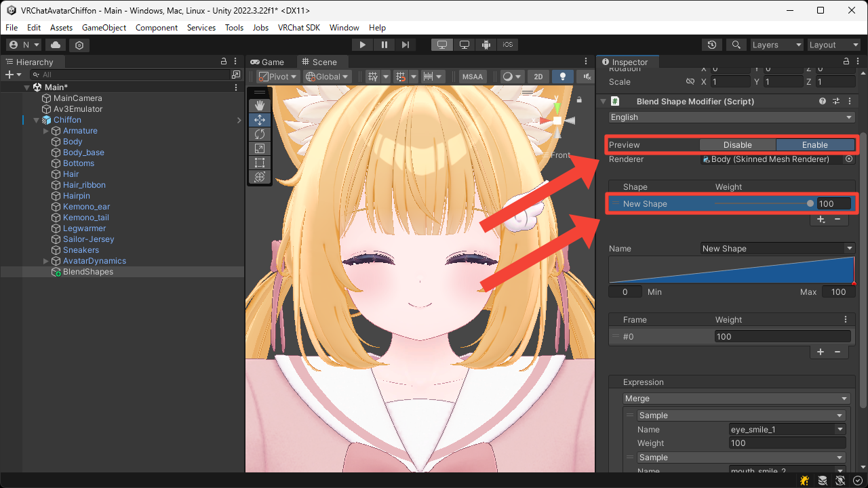Expand the Armature tree item
Viewport: 868px width, 488px height.
pyautogui.click(x=46, y=131)
